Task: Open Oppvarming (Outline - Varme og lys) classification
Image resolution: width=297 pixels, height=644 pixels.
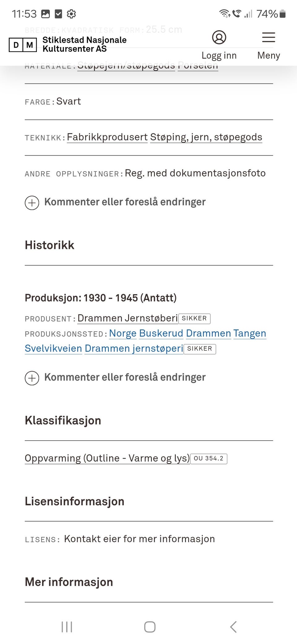Action: tap(107, 458)
